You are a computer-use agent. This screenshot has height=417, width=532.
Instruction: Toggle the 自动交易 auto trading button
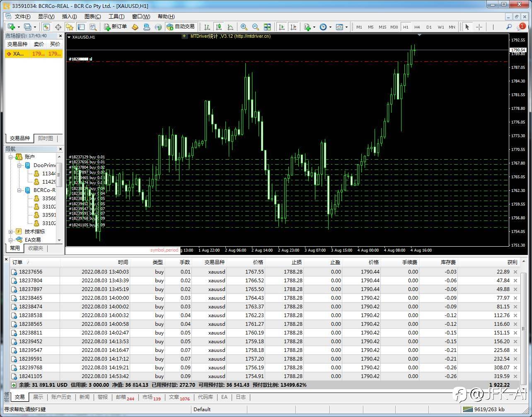[x=180, y=27]
